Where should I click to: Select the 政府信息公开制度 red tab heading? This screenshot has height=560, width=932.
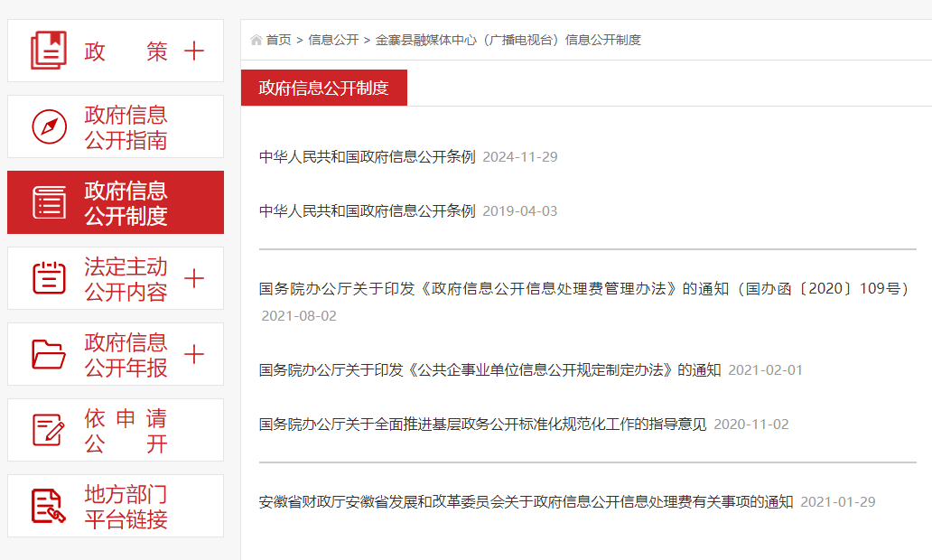pos(324,88)
